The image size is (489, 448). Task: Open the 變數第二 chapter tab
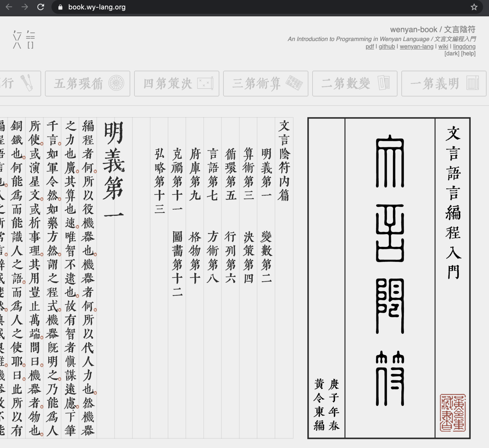click(x=355, y=83)
